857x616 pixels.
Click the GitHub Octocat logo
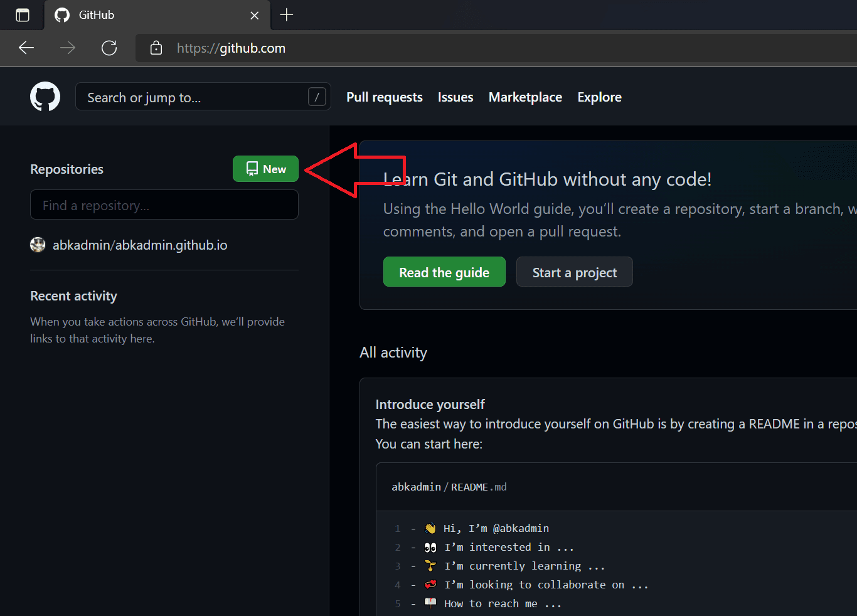(45, 97)
